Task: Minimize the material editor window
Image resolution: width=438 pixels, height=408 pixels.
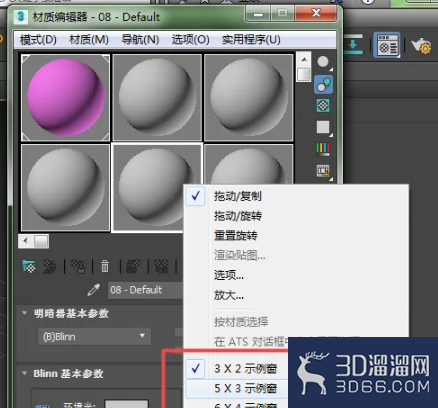Action: click(258, 13)
